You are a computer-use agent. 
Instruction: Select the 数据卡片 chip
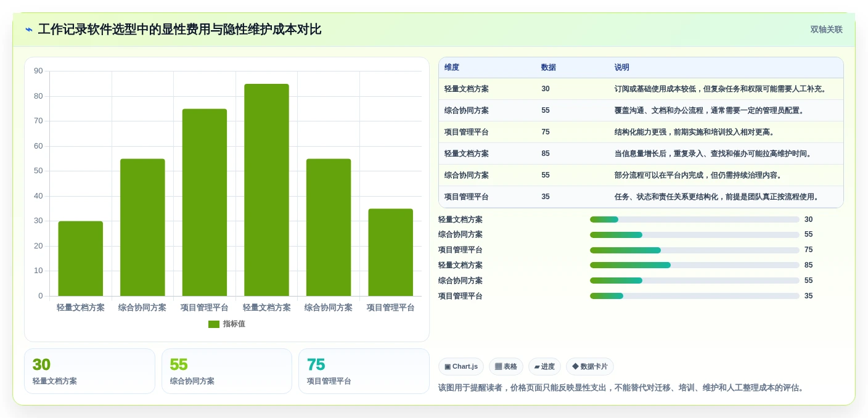point(590,366)
